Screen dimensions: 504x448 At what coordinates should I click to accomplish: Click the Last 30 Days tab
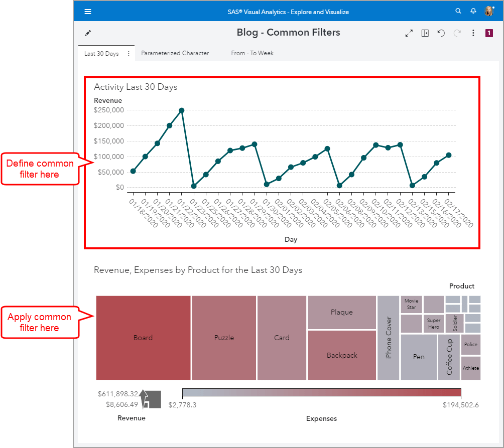[x=100, y=53]
